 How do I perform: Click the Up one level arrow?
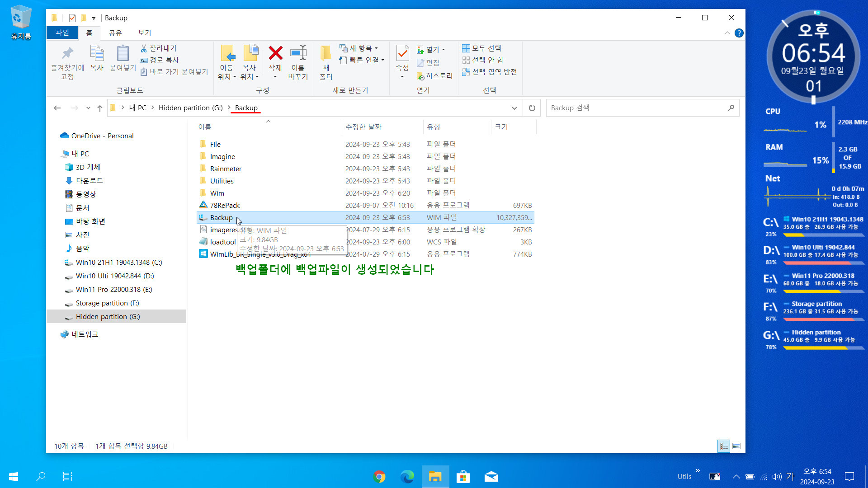pos(100,108)
